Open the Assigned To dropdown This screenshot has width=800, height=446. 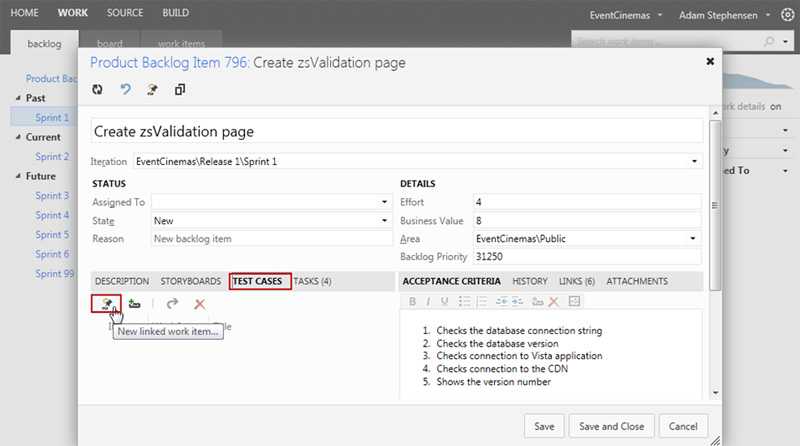pyautogui.click(x=385, y=202)
